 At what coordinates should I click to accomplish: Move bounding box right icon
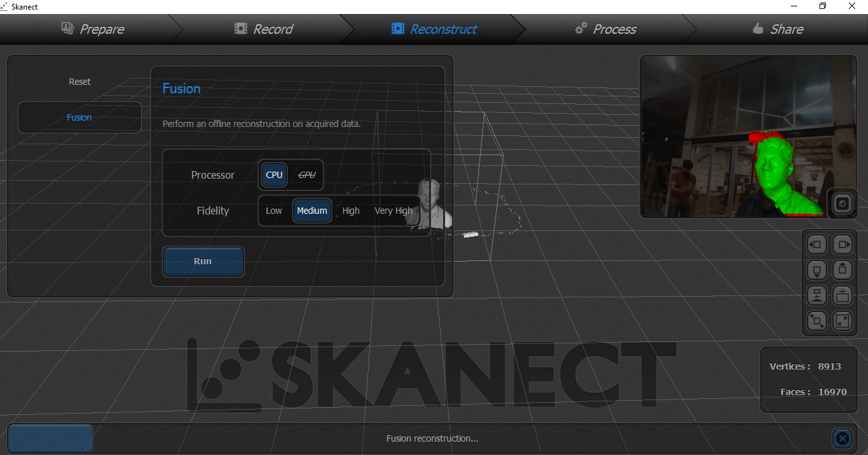[x=842, y=244]
